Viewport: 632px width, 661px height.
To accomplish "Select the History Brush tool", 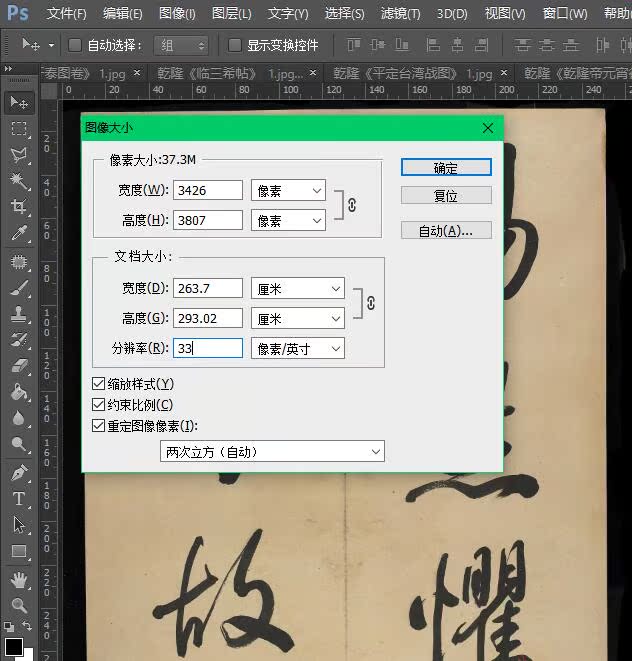I will click(19, 340).
